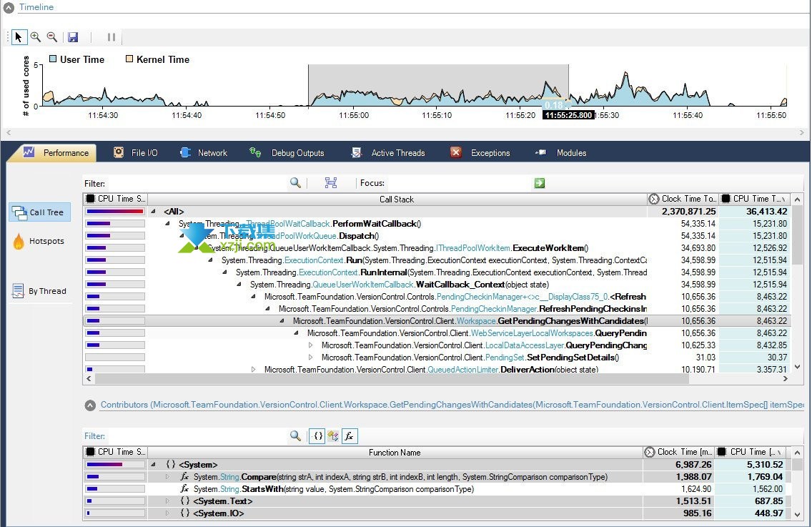Click the call tree horizontal scrollbar thumb
This screenshot has width=812, height=527.
coord(392,379)
